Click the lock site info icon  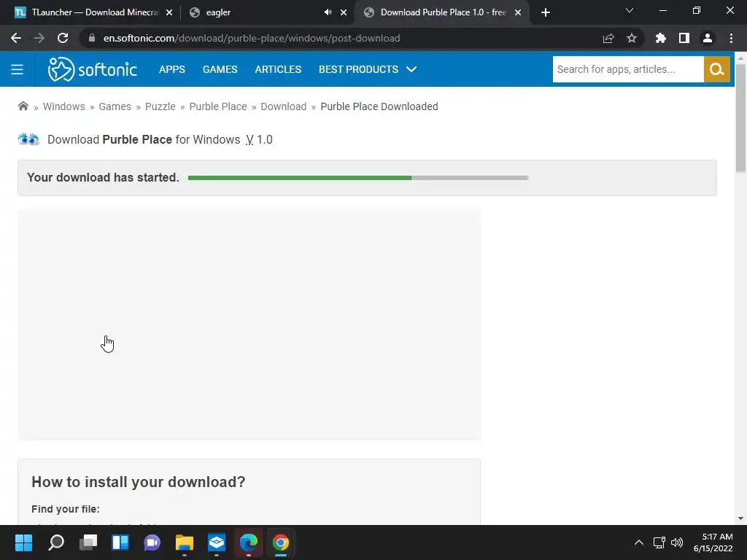pos(92,38)
